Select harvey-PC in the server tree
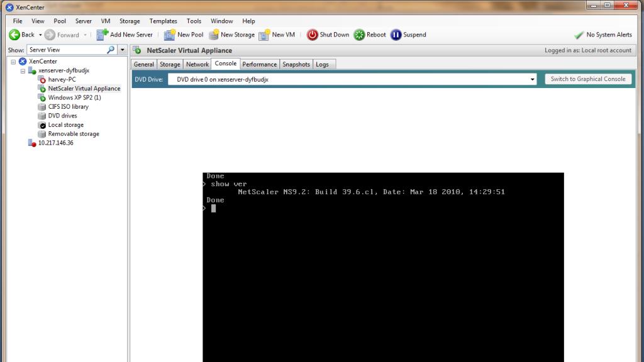This screenshot has height=362, width=644. (62, 80)
